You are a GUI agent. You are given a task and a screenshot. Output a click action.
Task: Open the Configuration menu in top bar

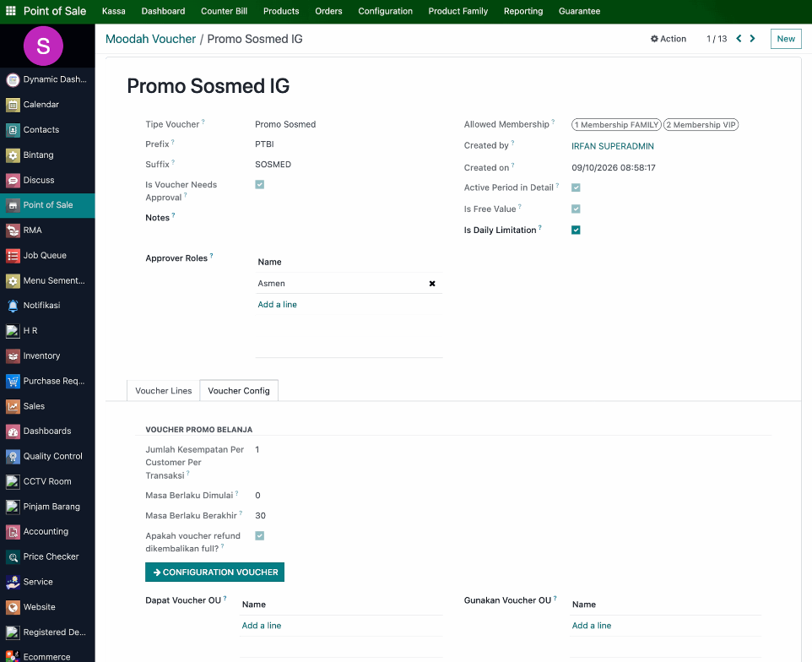pyautogui.click(x=385, y=11)
